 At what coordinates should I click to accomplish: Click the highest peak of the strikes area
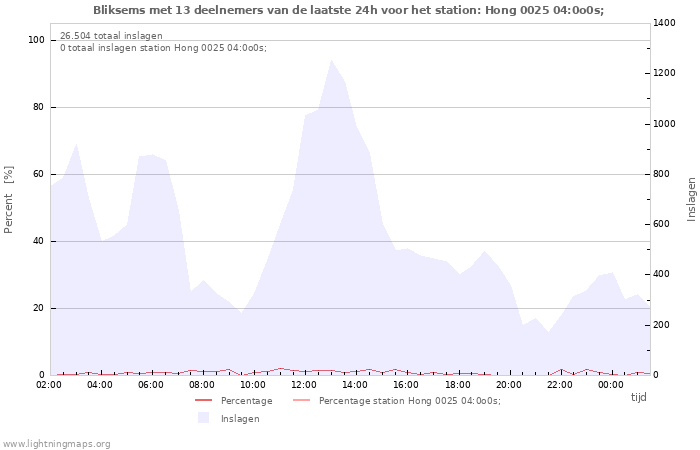tap(331, 60)
